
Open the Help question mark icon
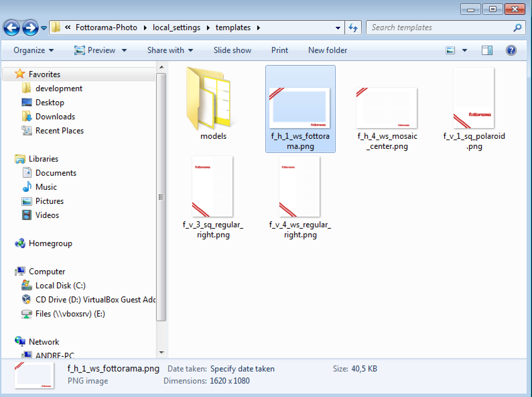click(511, 50)
